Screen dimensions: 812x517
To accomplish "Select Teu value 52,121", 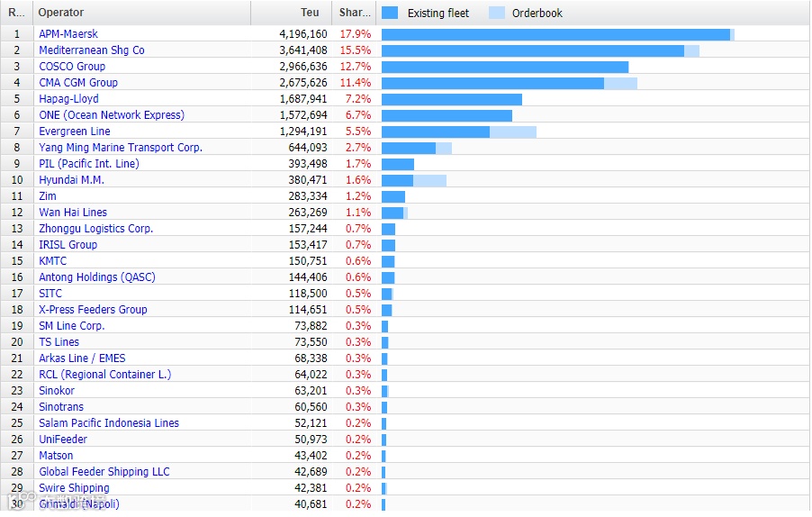I will [311, 423].
